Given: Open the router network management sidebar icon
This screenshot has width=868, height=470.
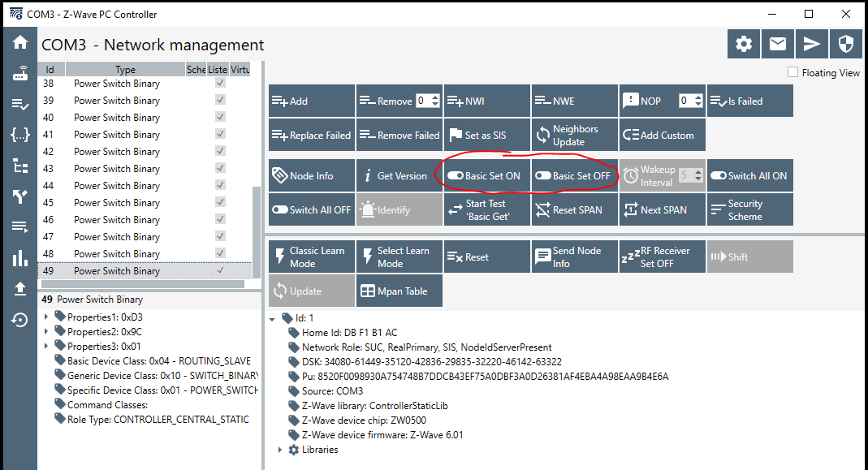Looking at the screenshot, I should [x=20, y=74].
